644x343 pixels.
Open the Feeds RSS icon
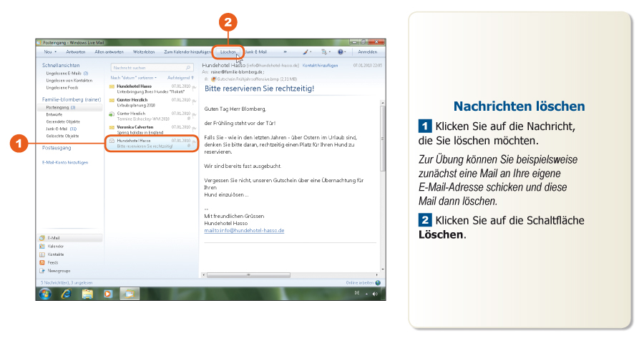coord(42,263)
